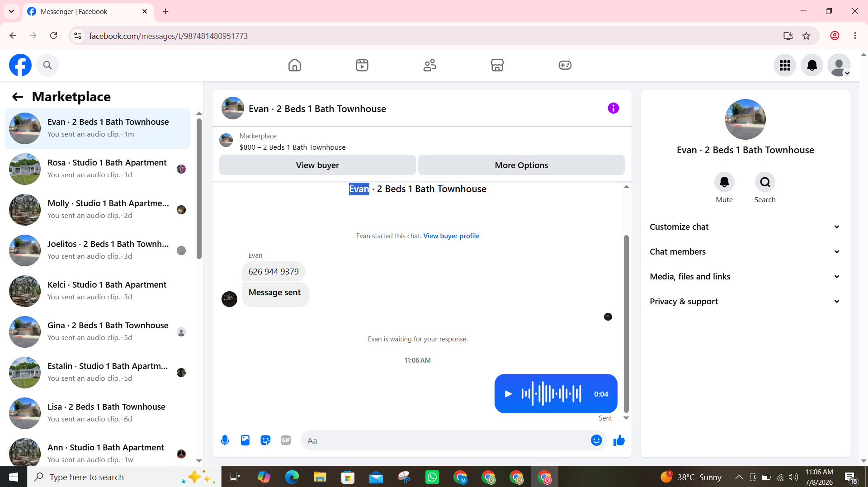The image size is (868, 487).
Task: Open Lisa 2 Beds Townhouse conversation
Action: pos(97,413)
